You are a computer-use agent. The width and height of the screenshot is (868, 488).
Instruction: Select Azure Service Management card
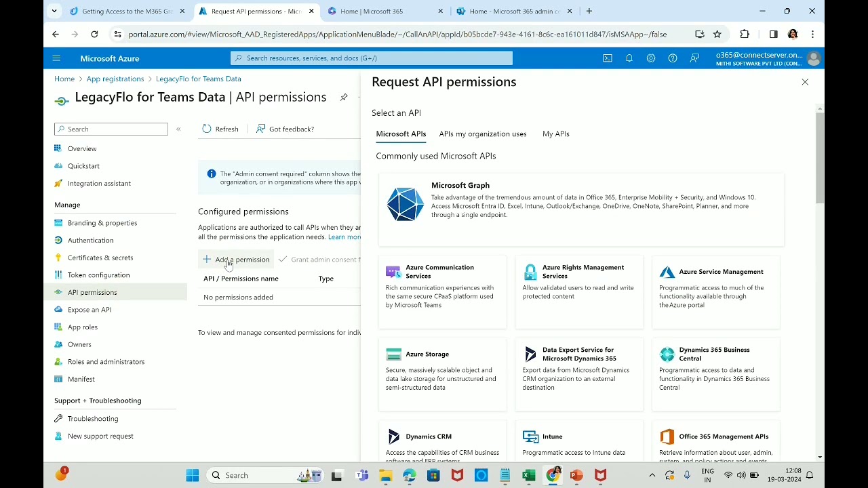click(716, 292)
